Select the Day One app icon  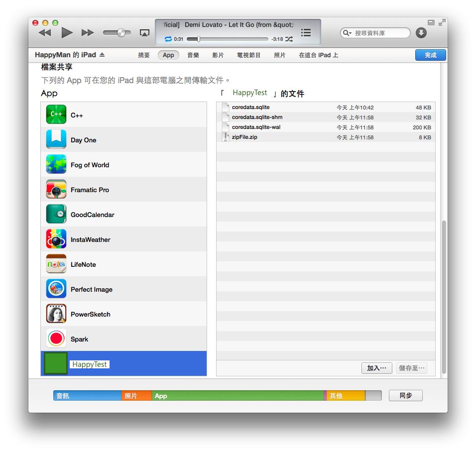click(56, 140)
